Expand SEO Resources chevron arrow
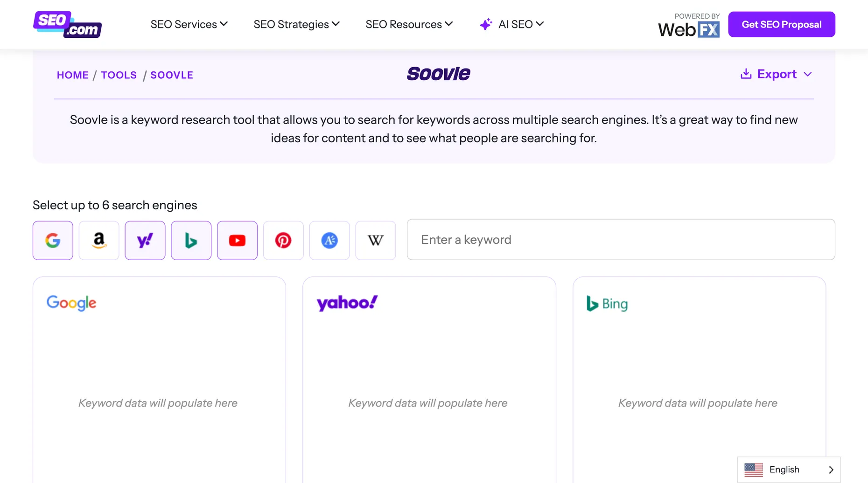Image resolution: width=868 pixels, height=483 pixels. (x=449, y=24)
